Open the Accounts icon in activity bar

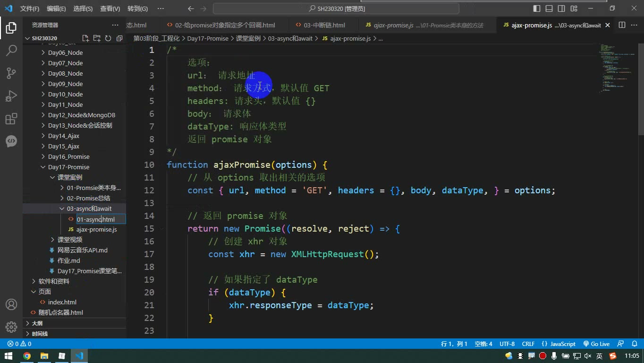(x=11, y=304)
